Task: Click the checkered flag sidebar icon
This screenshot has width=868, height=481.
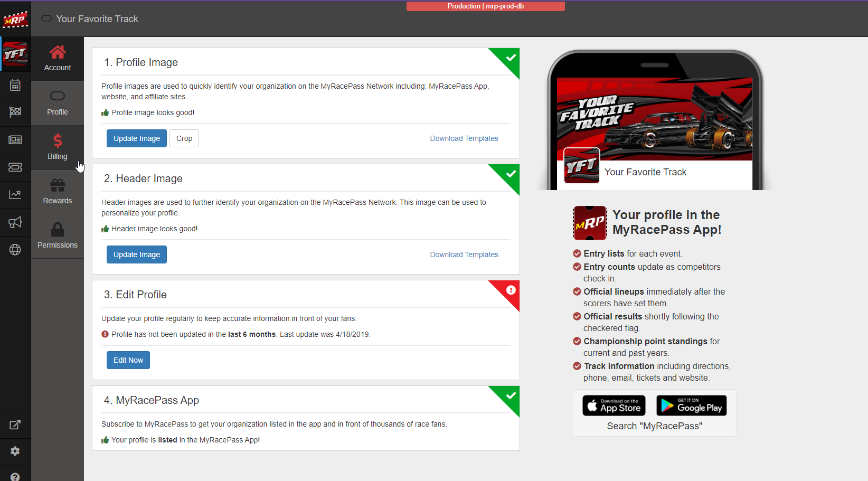Action: point(15,112)
